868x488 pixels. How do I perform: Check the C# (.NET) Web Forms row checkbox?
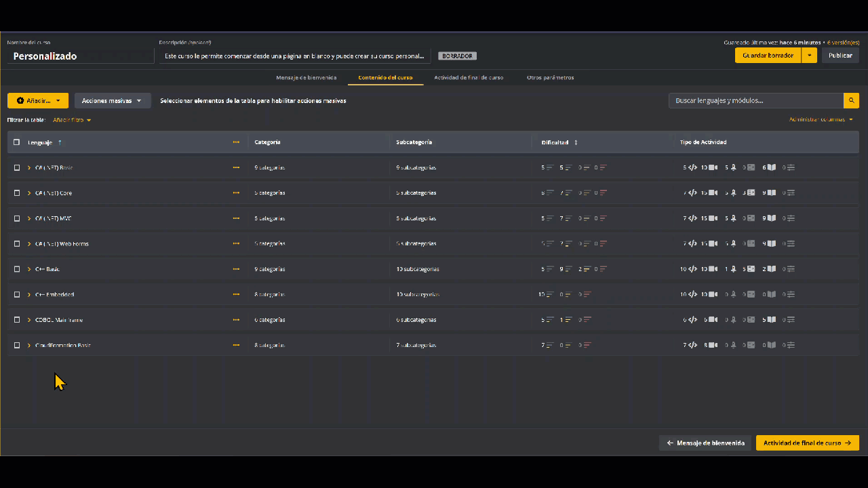(17, 243)
